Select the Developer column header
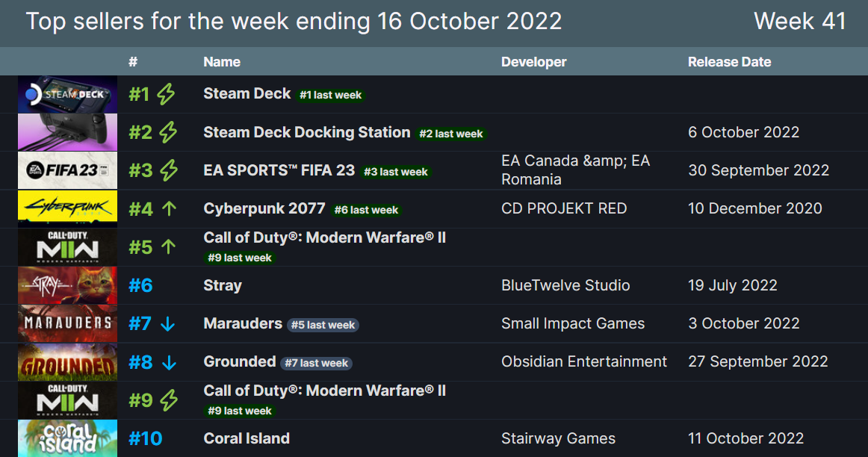The height and width of the screenshot is (457, 868). point(533,62)
